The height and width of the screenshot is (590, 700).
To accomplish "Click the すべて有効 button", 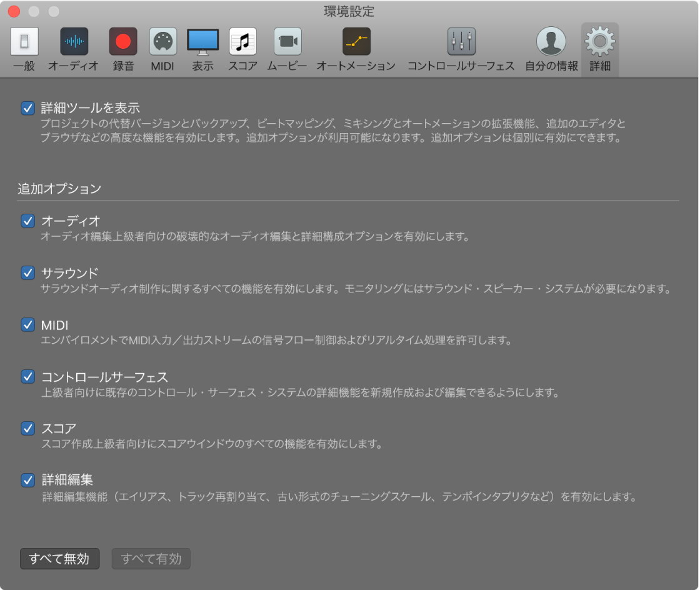I will click(151, 559).
